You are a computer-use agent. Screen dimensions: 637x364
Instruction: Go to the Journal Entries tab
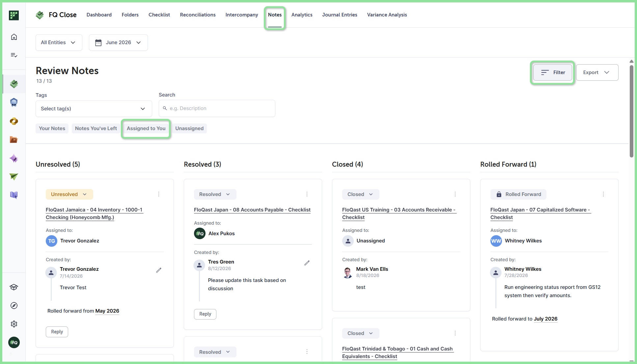pyautogui.click(x=340, y=15)
